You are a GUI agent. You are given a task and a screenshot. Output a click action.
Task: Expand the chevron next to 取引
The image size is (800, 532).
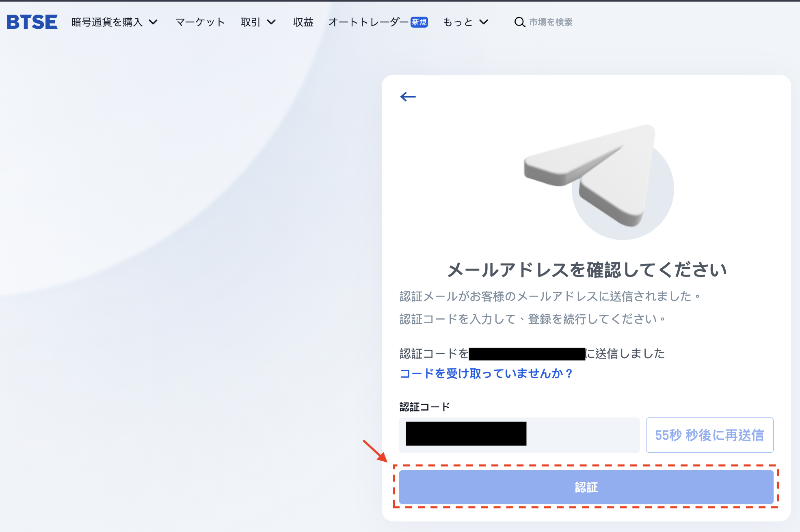[x=271, y=22]
